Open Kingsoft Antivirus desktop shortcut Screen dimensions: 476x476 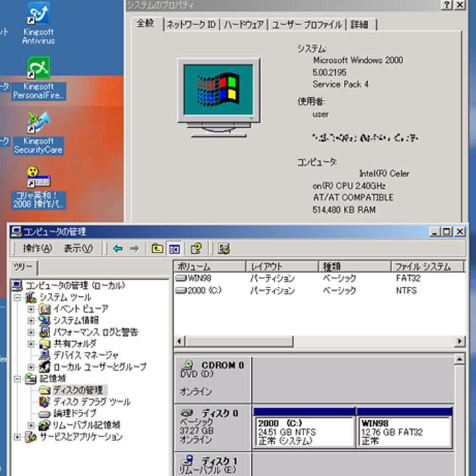[38, 23]
